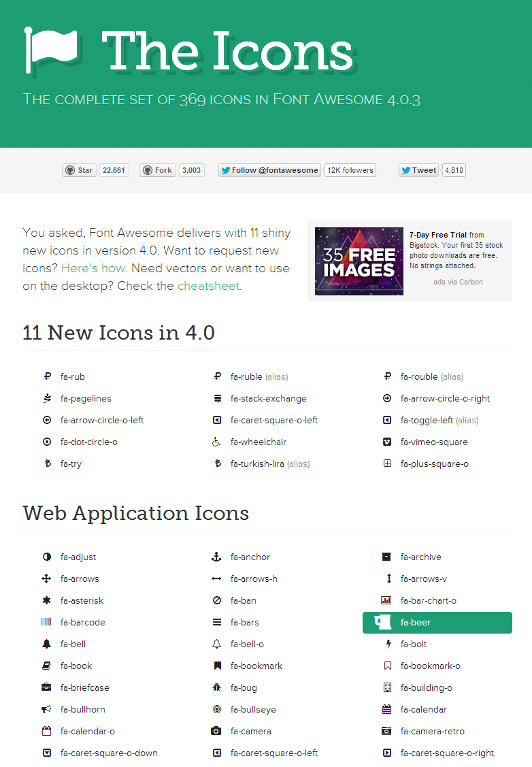Click the fa-briefcase icon
This screenshot has width=532, height=767.
(46, 687)
